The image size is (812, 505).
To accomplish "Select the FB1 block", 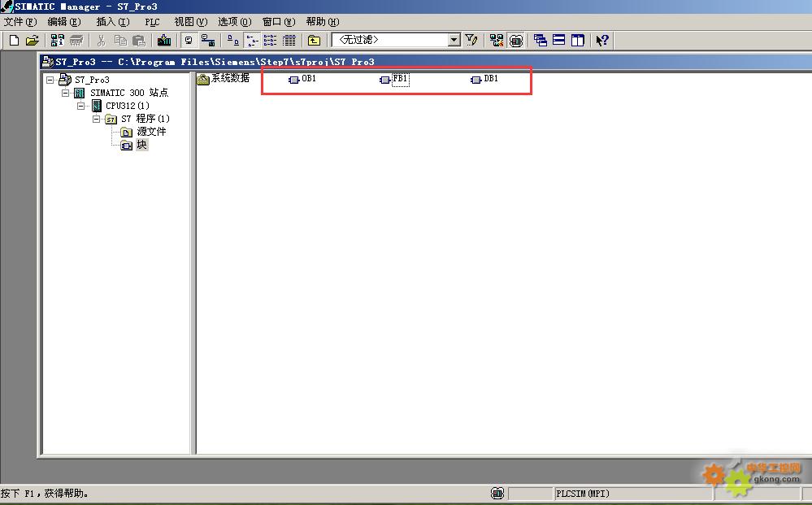I will coord(394,79).
